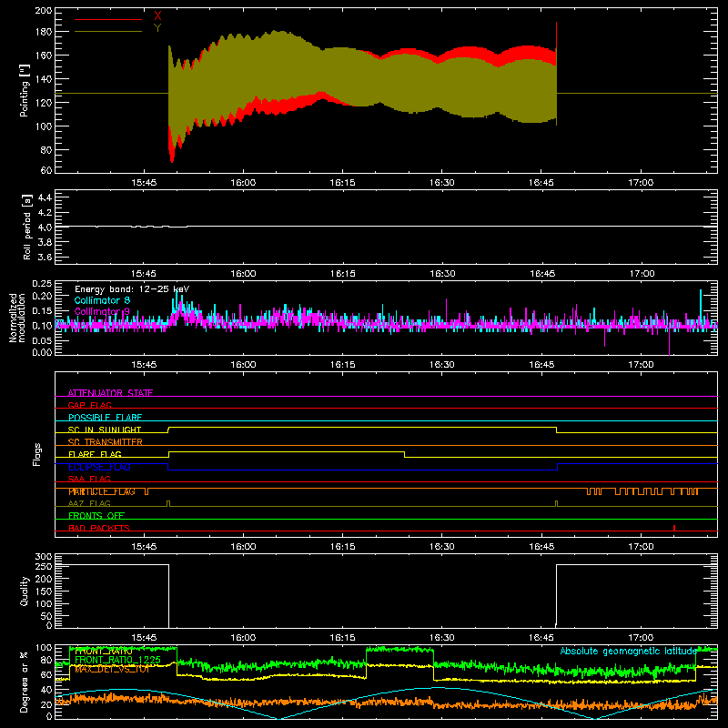Click the Collimator 9 legend entry
Screen dimensions: 728x728
tap(102, 311)
